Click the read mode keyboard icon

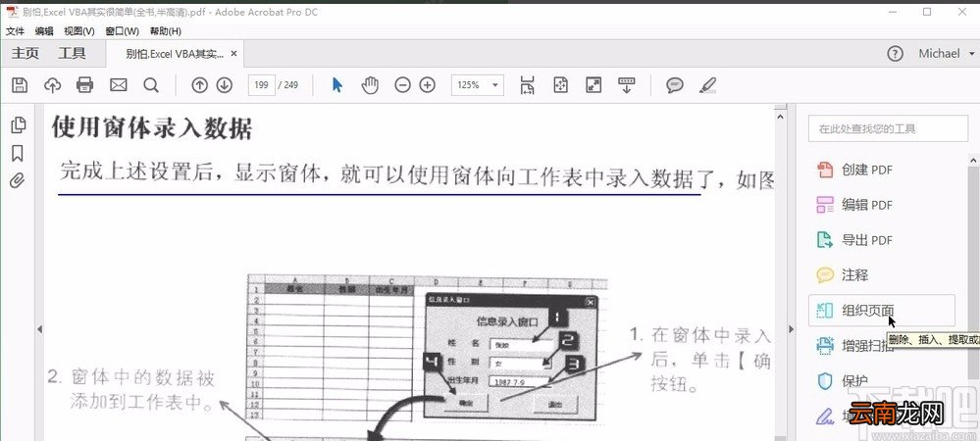click(626, 85)
